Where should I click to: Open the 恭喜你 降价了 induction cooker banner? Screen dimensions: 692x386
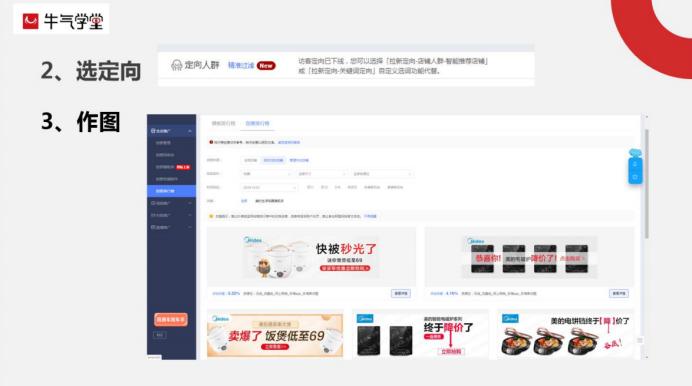coord(529,257)
